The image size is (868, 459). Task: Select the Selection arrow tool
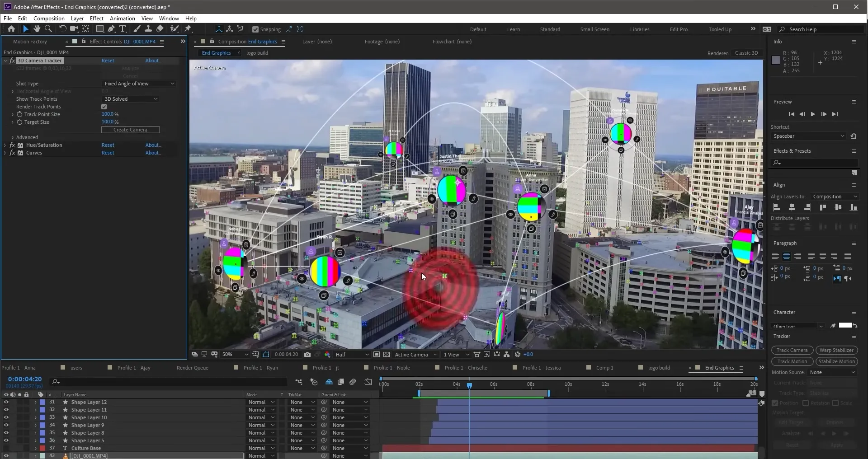pos(26,29)
